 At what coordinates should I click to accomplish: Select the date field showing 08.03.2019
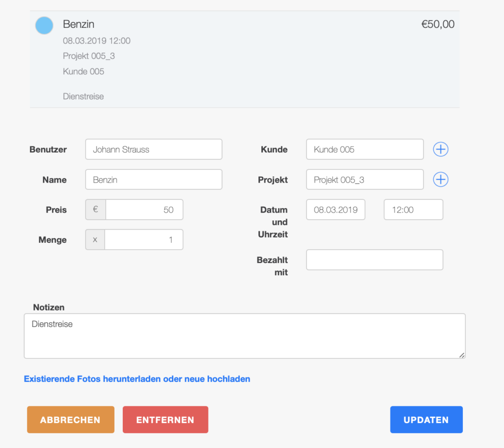(336, 210)
